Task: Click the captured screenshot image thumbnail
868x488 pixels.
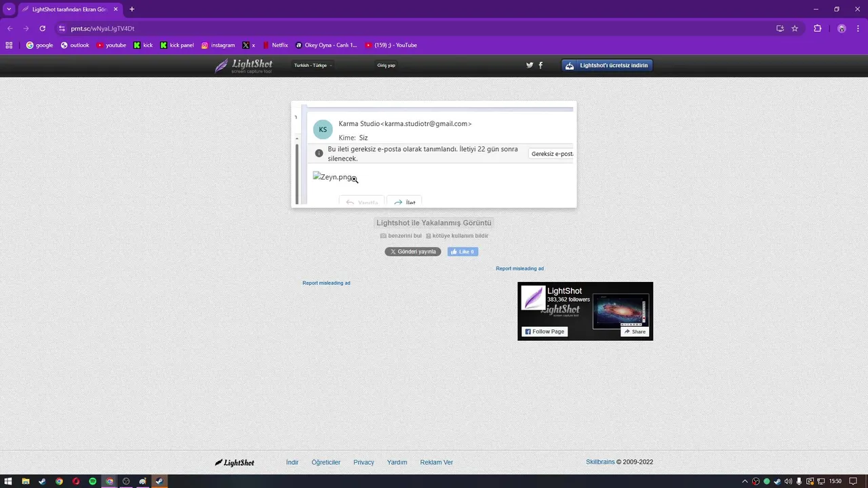Action: 434,155
